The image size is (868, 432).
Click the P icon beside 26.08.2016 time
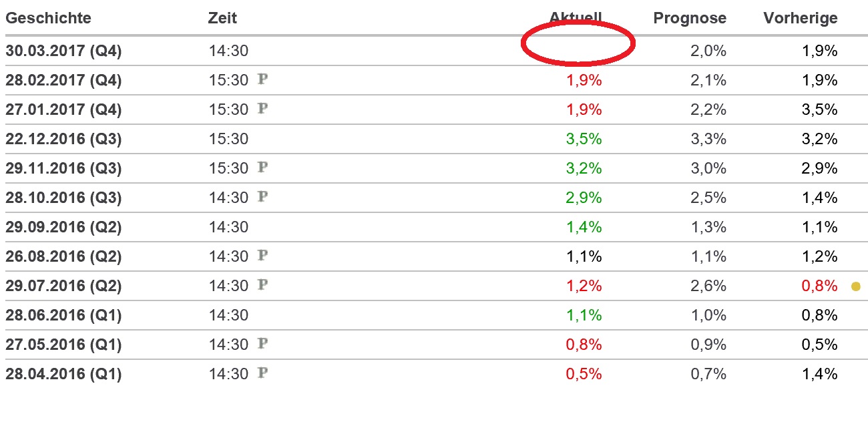pos(263,256)
